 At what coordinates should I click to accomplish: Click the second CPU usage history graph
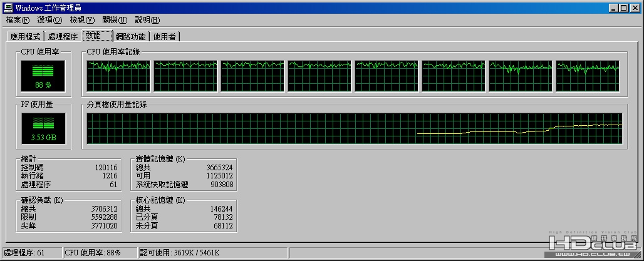pos(185,76)
